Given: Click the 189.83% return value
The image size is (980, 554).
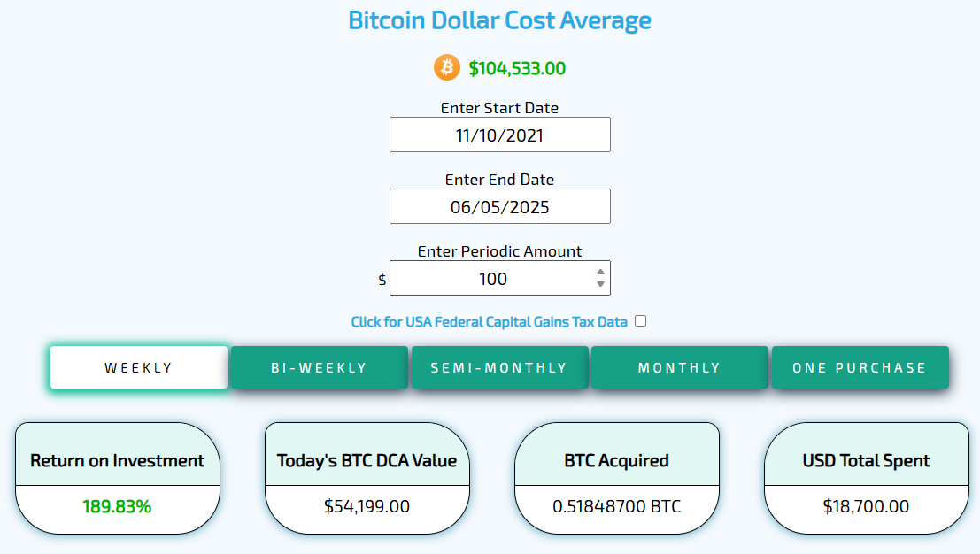Looking at the screenshot, I should pos(117,506).
